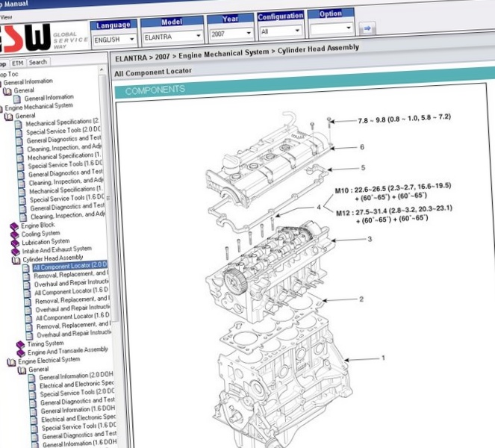Open the Cooling System book icon
495x448 pixels.
click(x=14, y=235)
